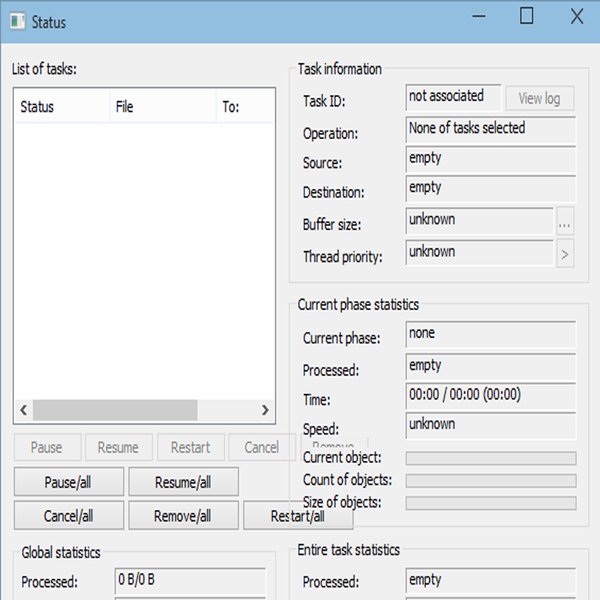The height and width of the screenshot is (600, 600).
Task: Click the Speed field
Action: 491,426
